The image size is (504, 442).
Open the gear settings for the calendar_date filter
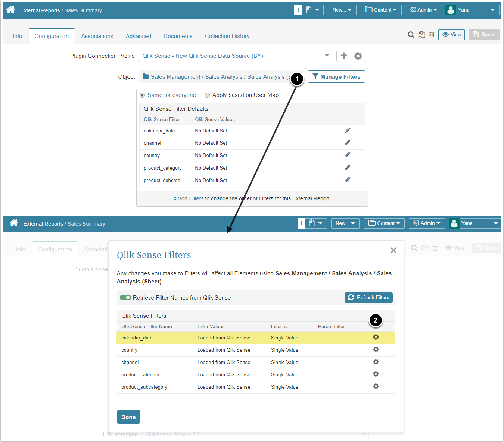(x=376, y=337)
